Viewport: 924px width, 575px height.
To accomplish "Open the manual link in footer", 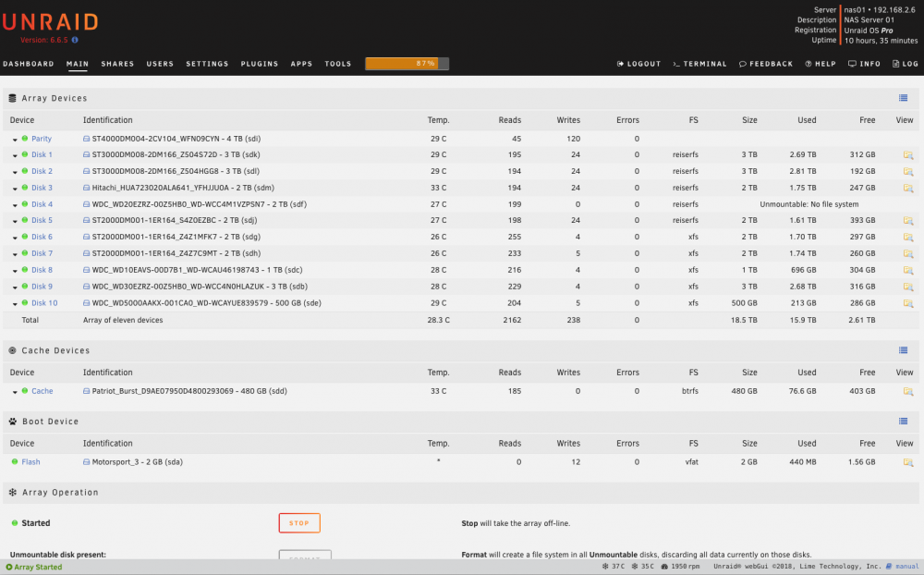I will (x=907, y=566).
